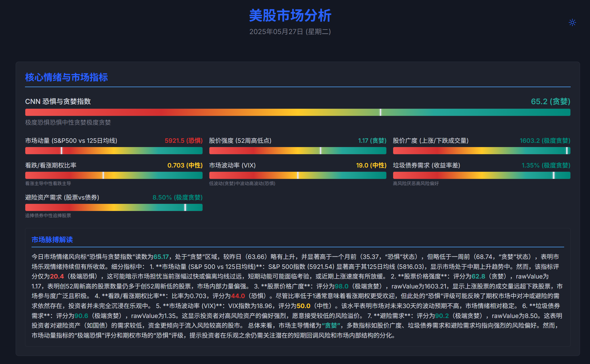
Task: Click the page title 美股市场分析
Action: (x=290, y=15)
